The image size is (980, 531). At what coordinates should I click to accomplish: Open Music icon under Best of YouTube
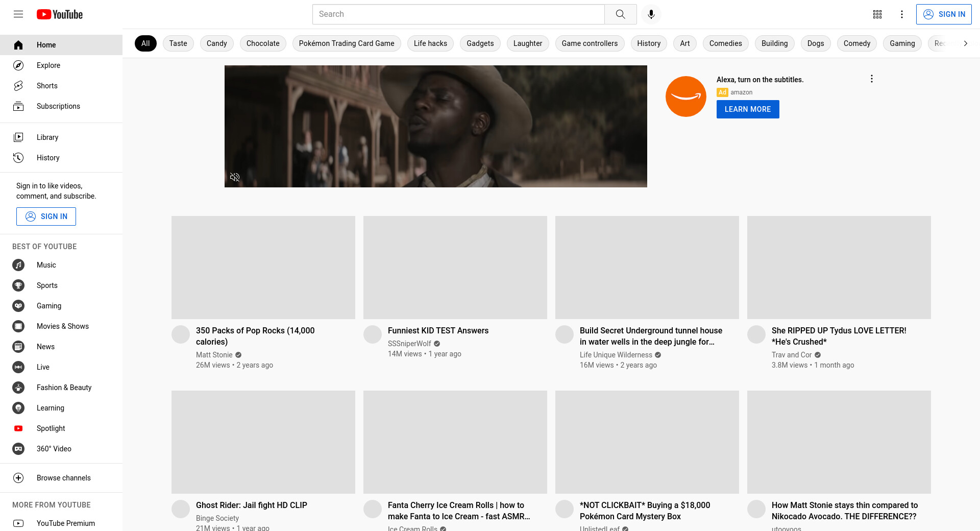pos(18,265)
